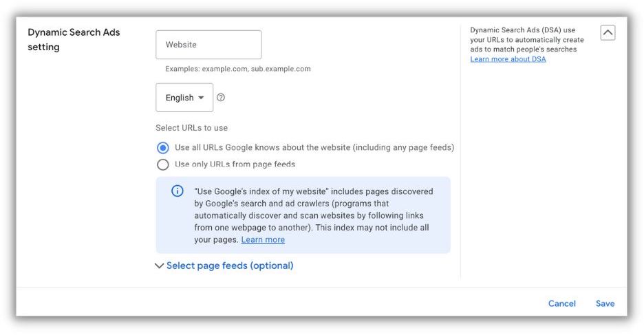Open the "Learn more about DSA" link
The height and width of the screenshot is (335, 644).
point(508,59)
